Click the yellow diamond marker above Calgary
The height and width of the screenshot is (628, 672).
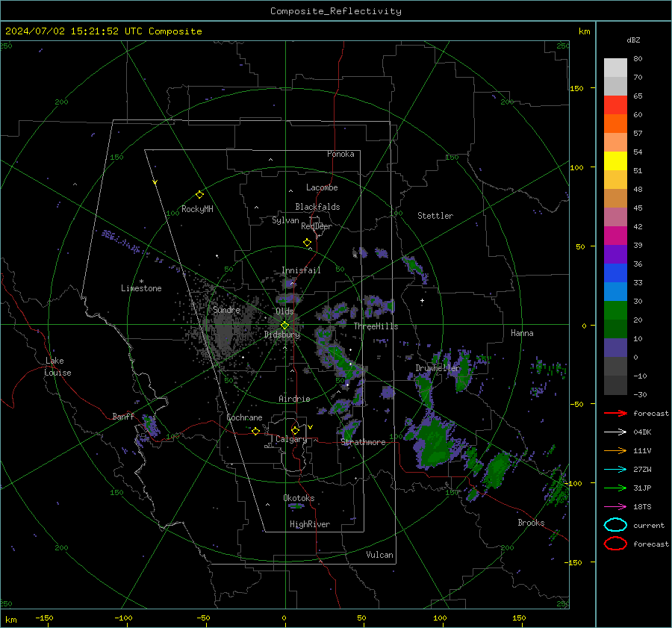[x=295, y=430]
